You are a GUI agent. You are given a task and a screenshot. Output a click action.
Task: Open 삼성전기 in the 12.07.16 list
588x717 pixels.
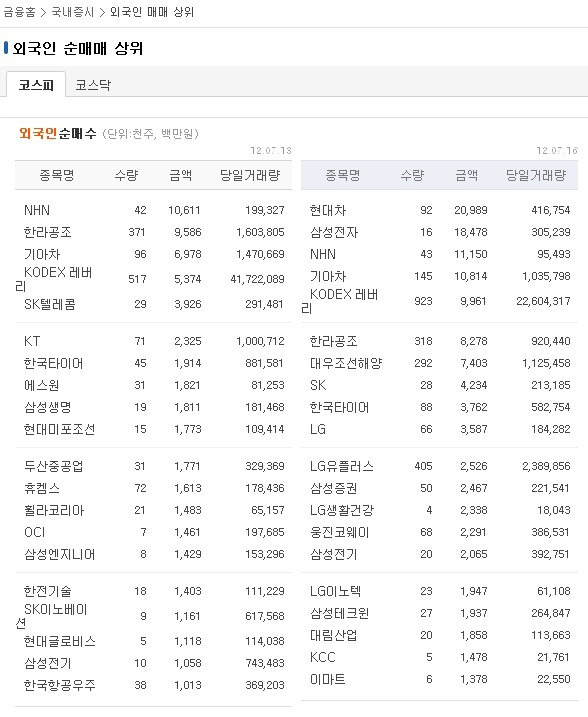334,554
